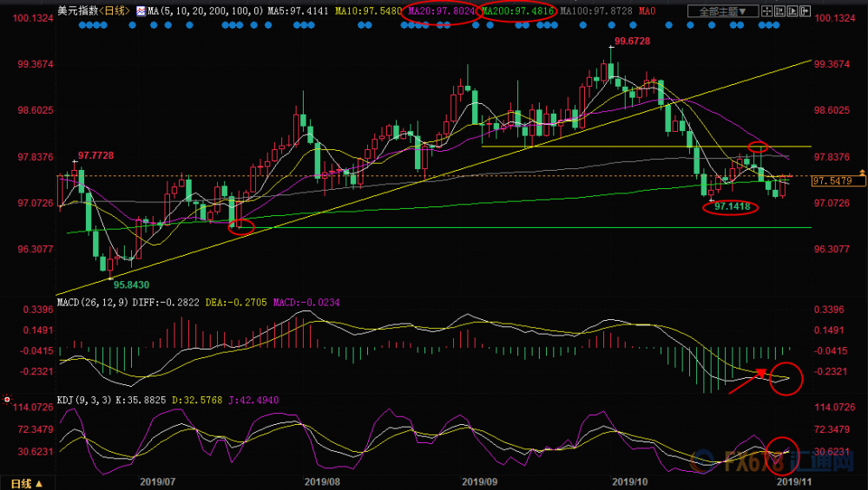Click the 2019/08 date label
The width and height of the screenshot is (868, 490).
[322, 481]
